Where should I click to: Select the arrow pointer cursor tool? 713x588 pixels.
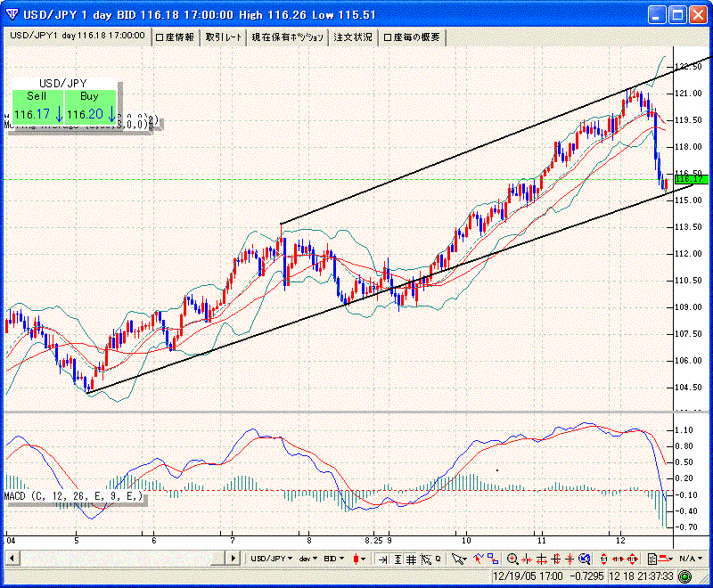coord(457,559)
